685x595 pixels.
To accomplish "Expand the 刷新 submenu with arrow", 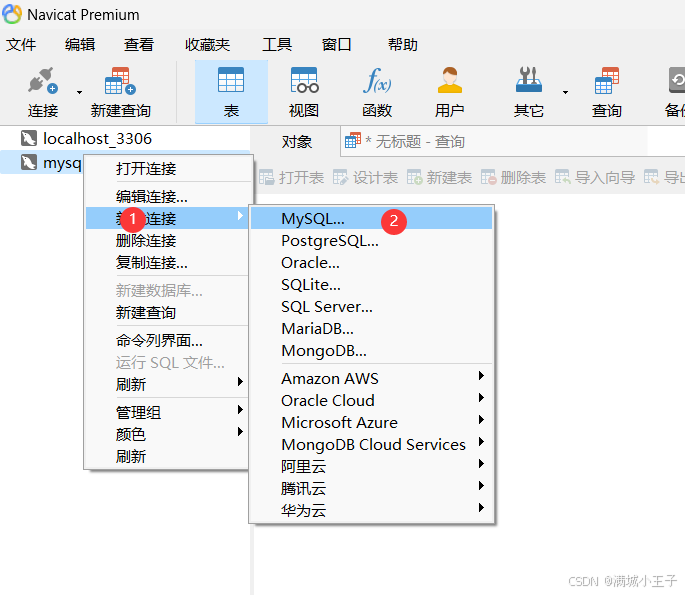I will [168, 384].
